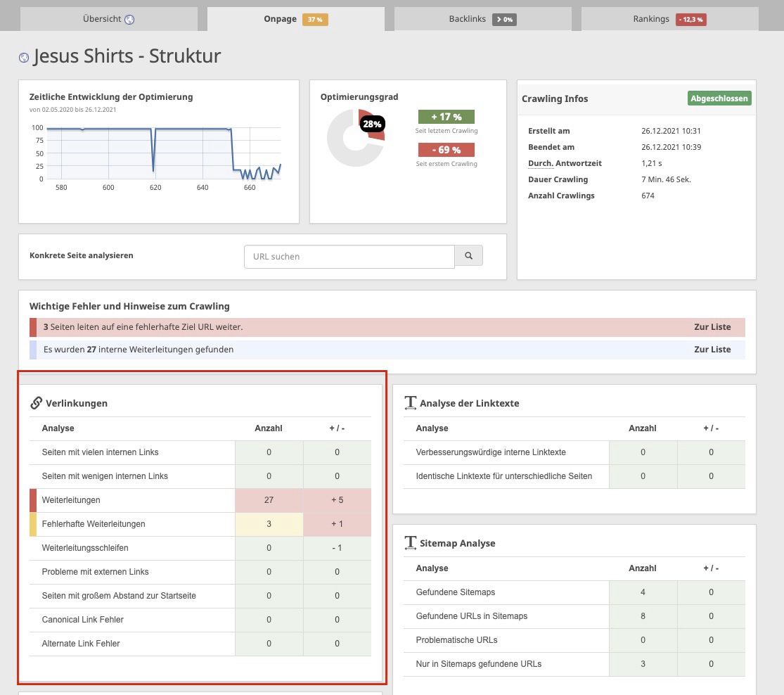Screen dimensions: 784x695
Task: Click the Analyse der Linktexte icon
Action: click(411, 403)
